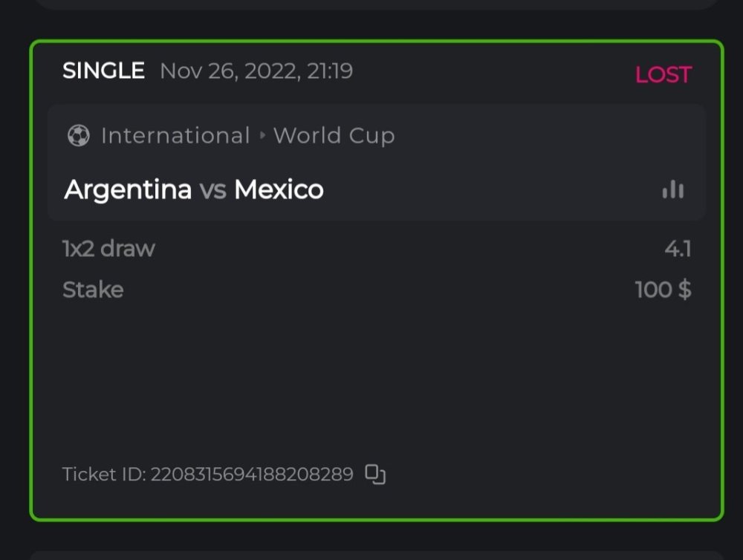This screenshot has width=743, height=560.
Task: Select the LOST status label
Action: tap(663, 74)
